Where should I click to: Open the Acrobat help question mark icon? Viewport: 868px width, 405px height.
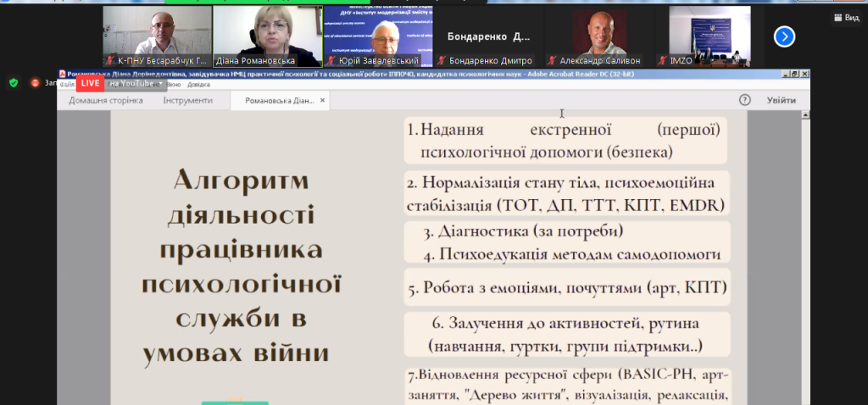(x=744, y=100)
